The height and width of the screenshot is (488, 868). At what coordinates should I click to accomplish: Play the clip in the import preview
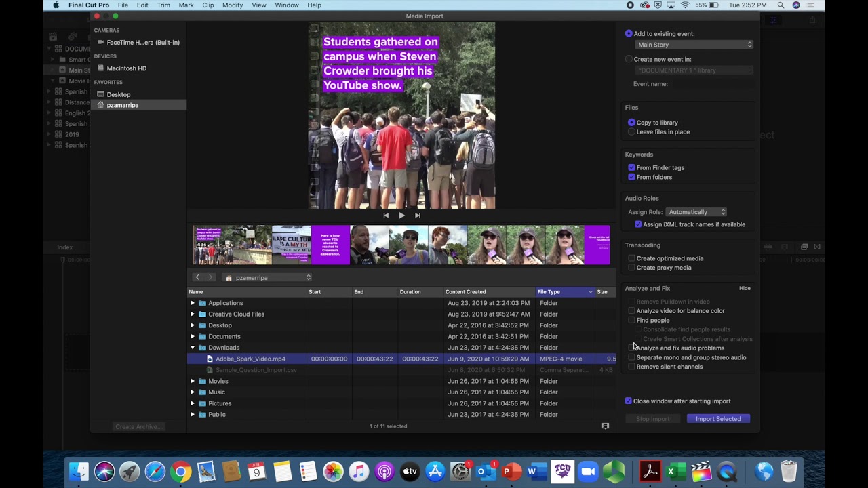pos(401,216)
